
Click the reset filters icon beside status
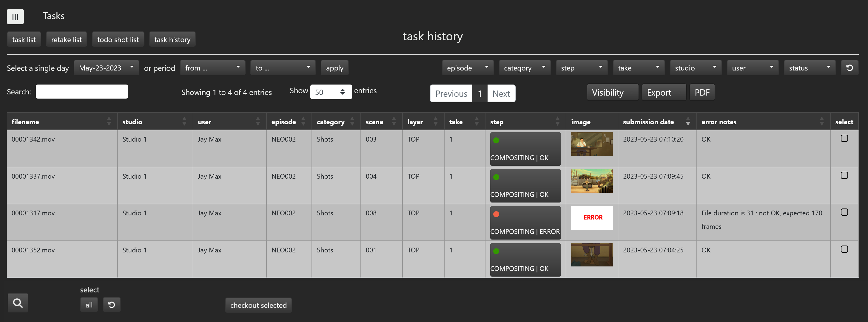pos(849,68)
